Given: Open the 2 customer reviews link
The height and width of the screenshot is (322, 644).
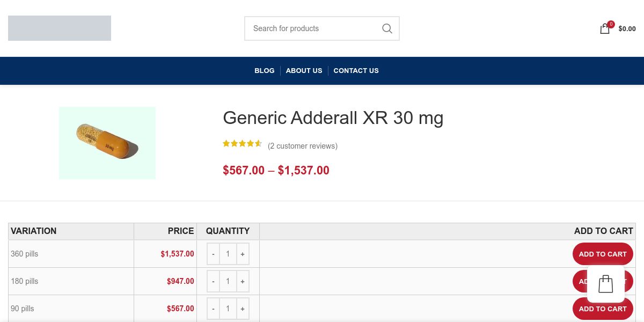Looking at the screenshot, I should pyautogui.click(x=303, y=146).
